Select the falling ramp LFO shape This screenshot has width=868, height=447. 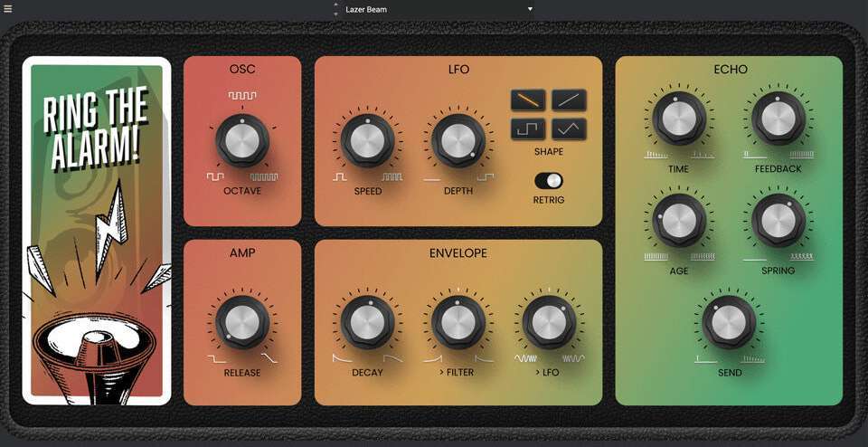[x=528, y=100]
